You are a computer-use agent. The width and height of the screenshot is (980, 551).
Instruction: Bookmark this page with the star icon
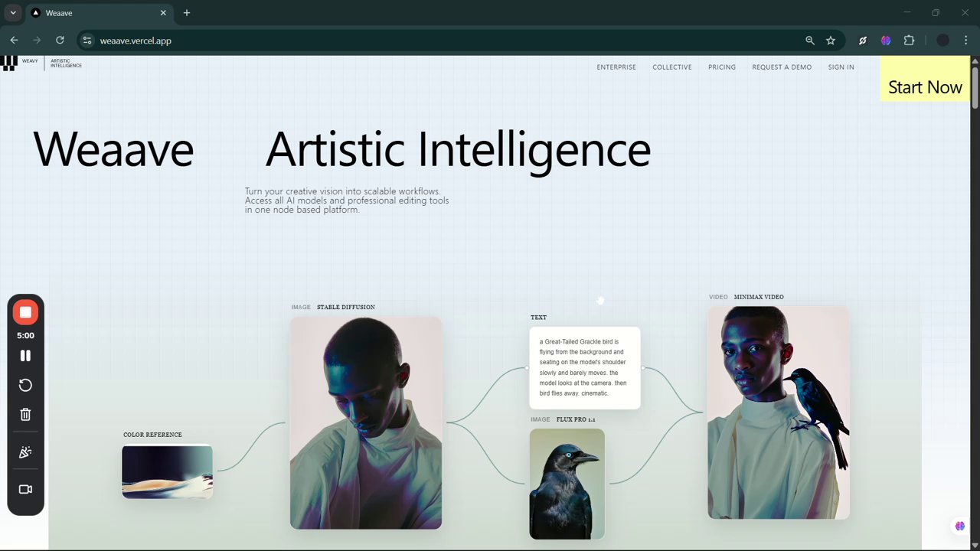831,41
